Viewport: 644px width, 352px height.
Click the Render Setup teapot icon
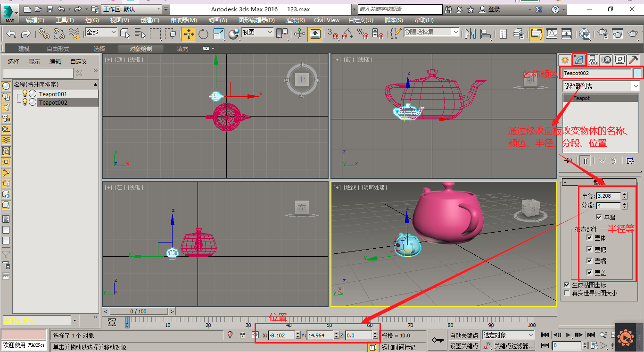click(603, 34)
